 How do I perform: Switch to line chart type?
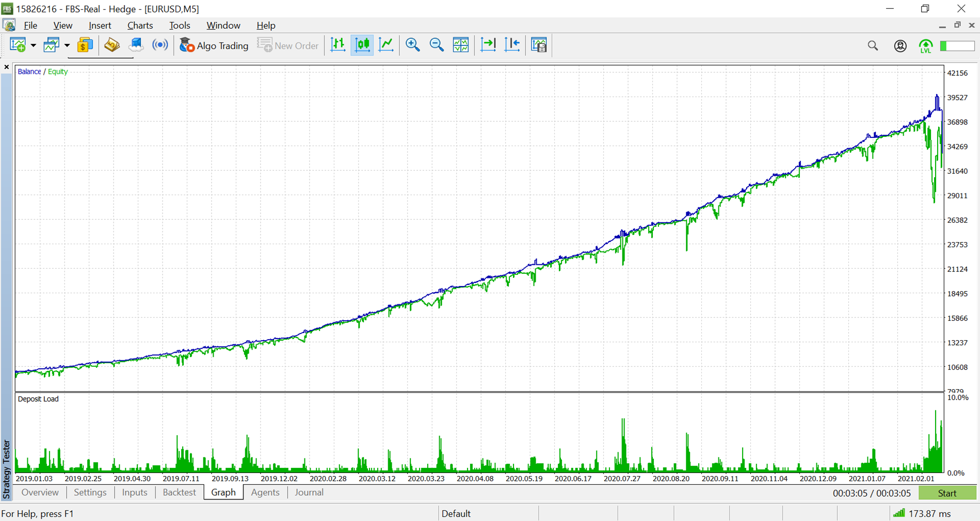pyautogui.click(x=387, y=45)
